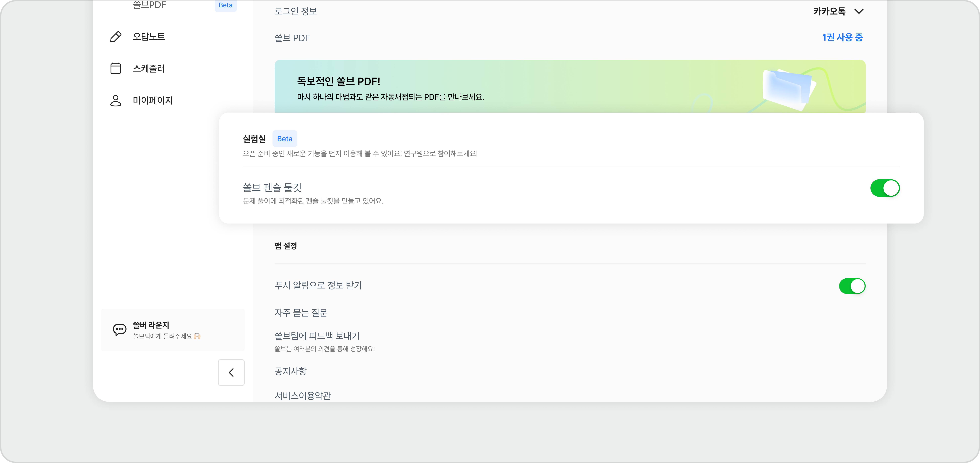Open the 공지사항 entry
This screenshot has height=463, width=980.
291,371
